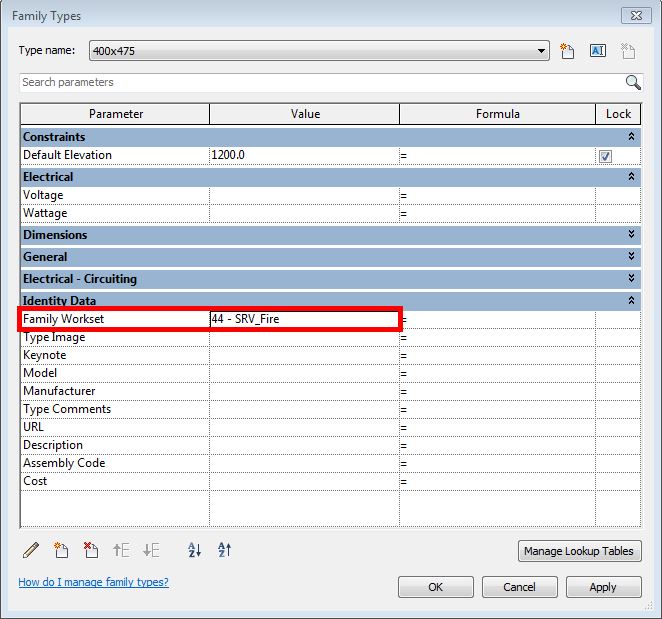The height and width of the screenshot is (619, 662).
Task: Delete parameter icon at bottom
Action: 91,550
